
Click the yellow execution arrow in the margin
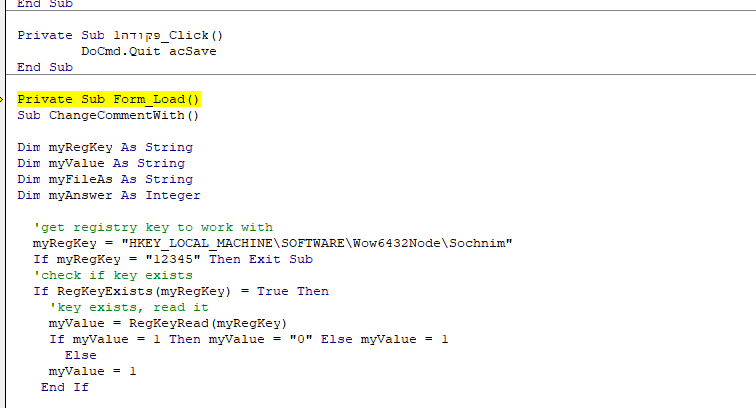(4, 99)
